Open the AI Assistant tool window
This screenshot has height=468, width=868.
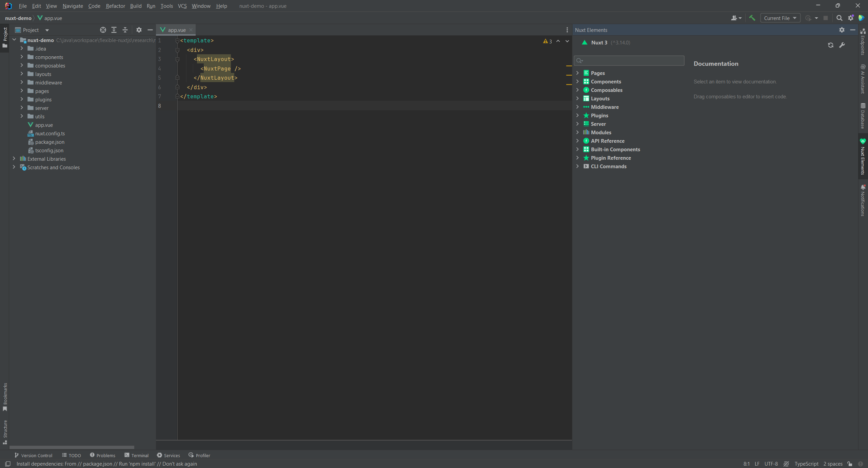pyautogui.click(x=863, y=79)
